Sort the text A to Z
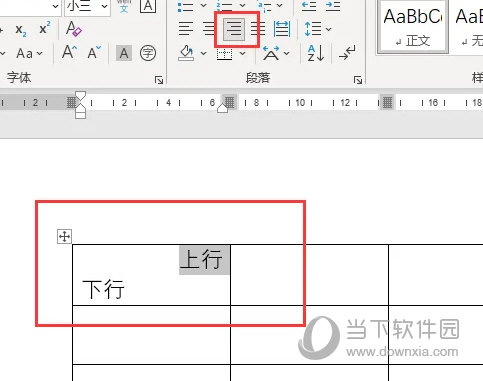The width and height of the screenshot is (483, 381). [x=316, y=53]
